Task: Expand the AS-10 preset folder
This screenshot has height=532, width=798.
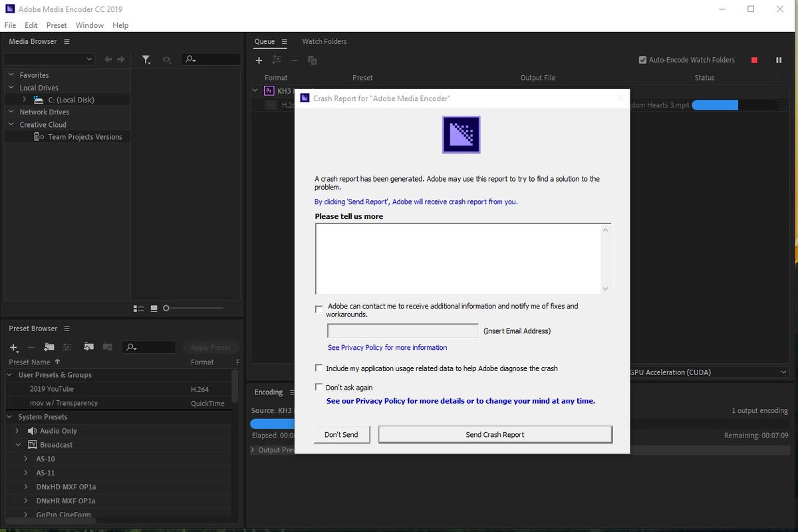Action: tap(26, 459)
